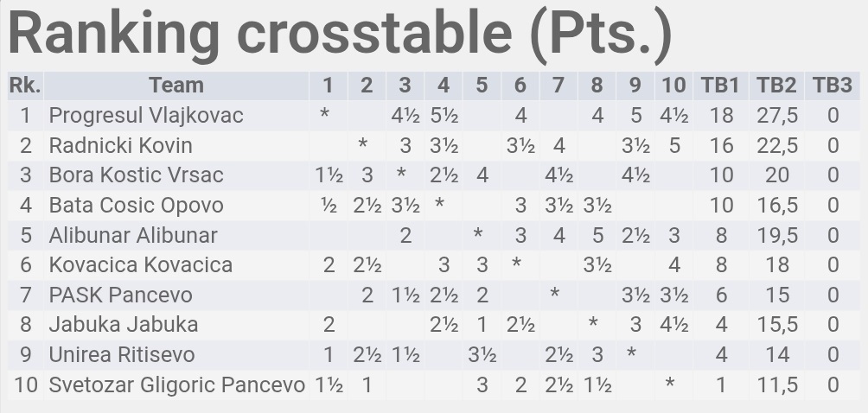
Task: Click Svetozar Gligoric Pancevo's TB2 value 11,5
Action: [776, 384]
